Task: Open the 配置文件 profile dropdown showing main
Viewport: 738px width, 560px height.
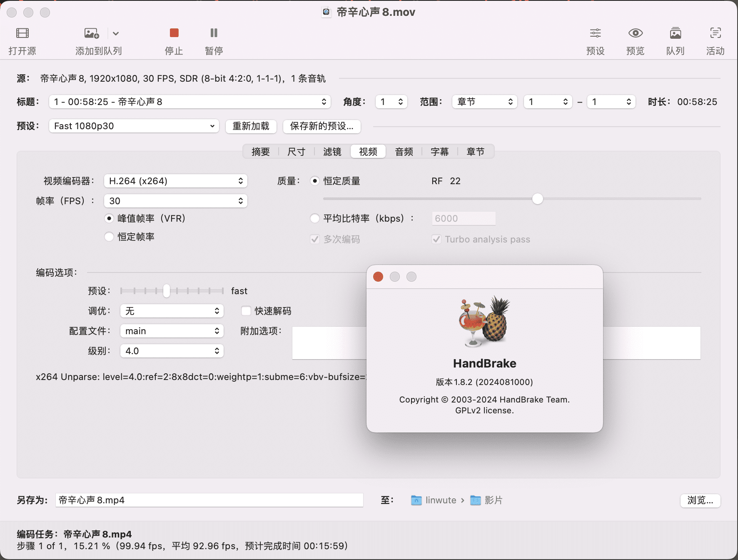Action: (x=172, y=331)
